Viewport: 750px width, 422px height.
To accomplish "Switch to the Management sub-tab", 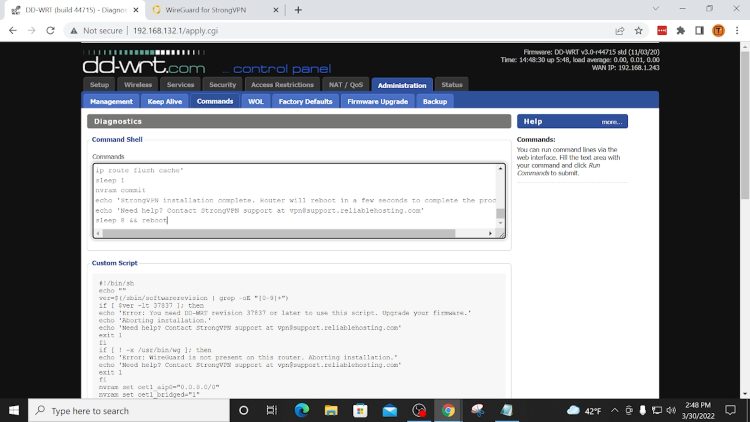I will [x=111, y=101].
